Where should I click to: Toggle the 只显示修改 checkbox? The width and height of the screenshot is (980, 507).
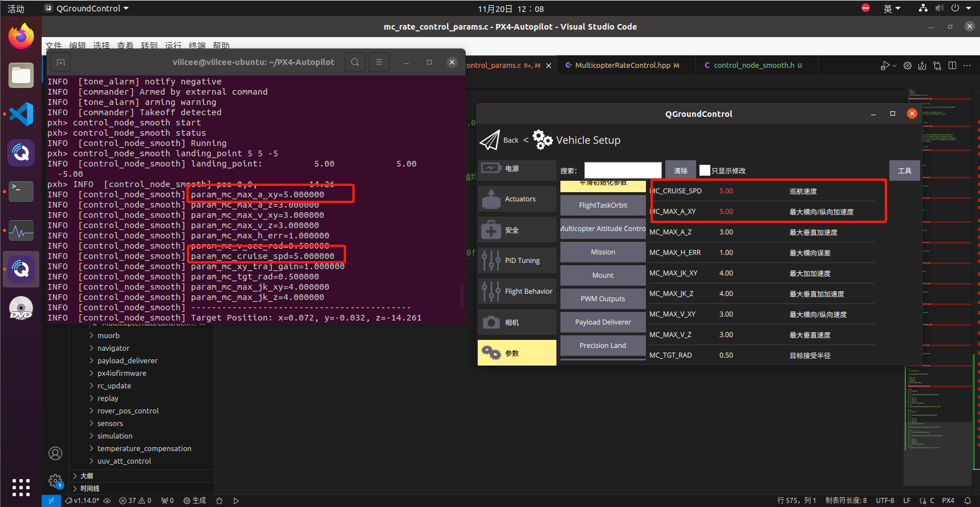point(705,170)
